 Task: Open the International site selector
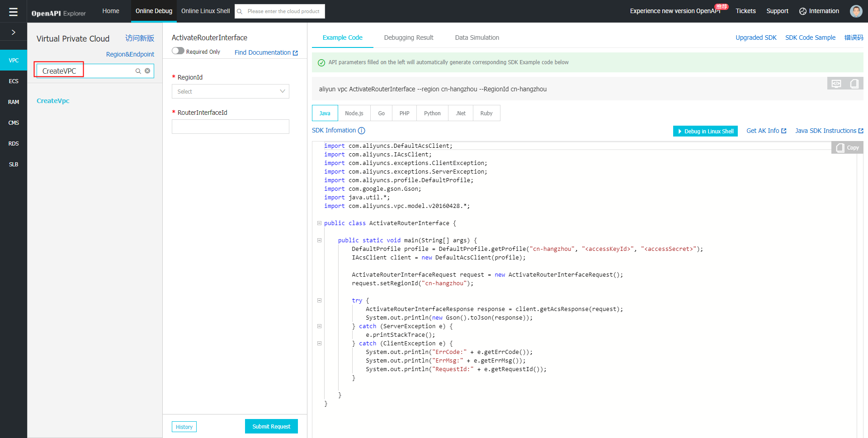819,11
